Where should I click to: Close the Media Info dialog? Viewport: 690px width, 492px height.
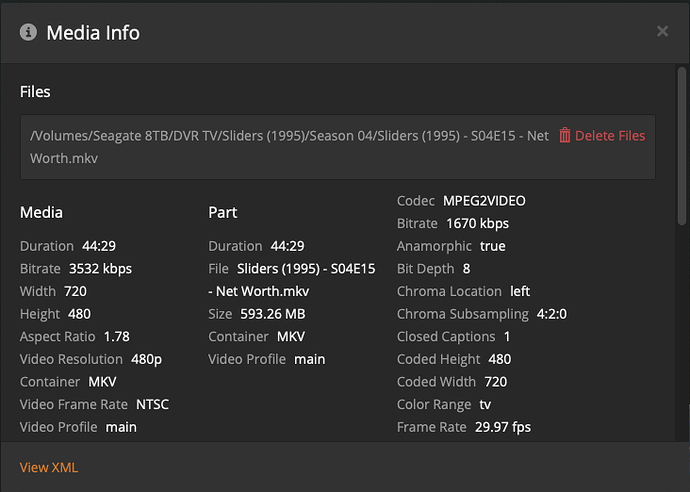point(662,31)
